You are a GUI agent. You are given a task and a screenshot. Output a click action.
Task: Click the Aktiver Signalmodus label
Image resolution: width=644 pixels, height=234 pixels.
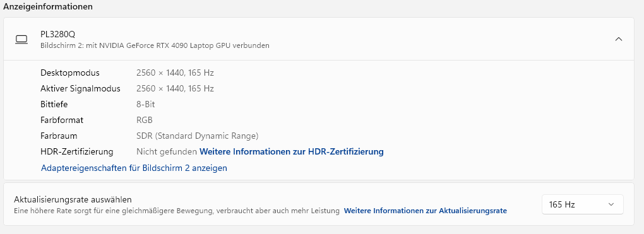tap(81, 89)
